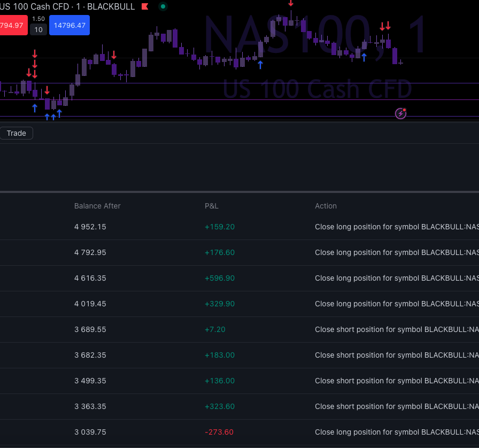Sort by the P&L column header
Screen dimensions: 479x448
point(212,206)
